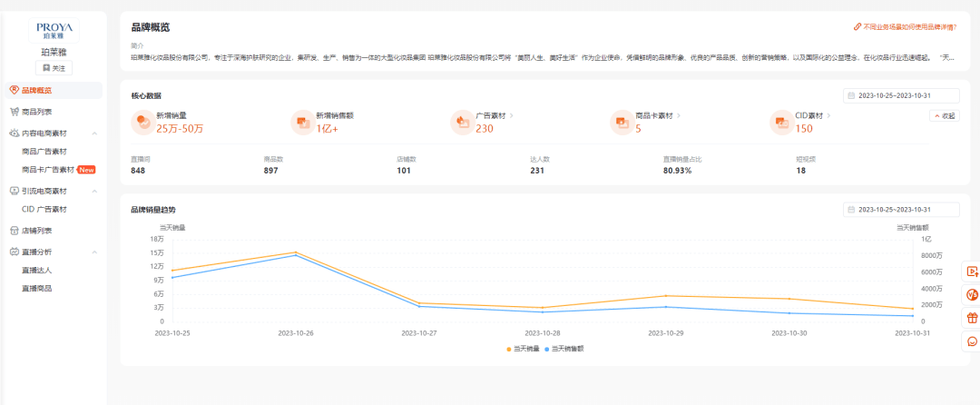Image resolution: width=980 pixels, height=405 pixels.
Task: Follow the brand with 关注 button
Action: click(54, 68)
